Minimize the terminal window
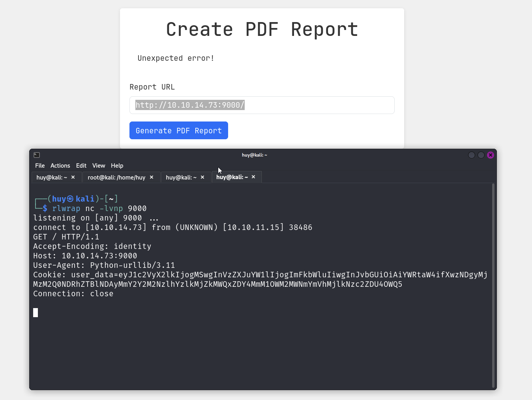Image resolution: width=532 pixels, height=400 pixels. tap(471, 155)
